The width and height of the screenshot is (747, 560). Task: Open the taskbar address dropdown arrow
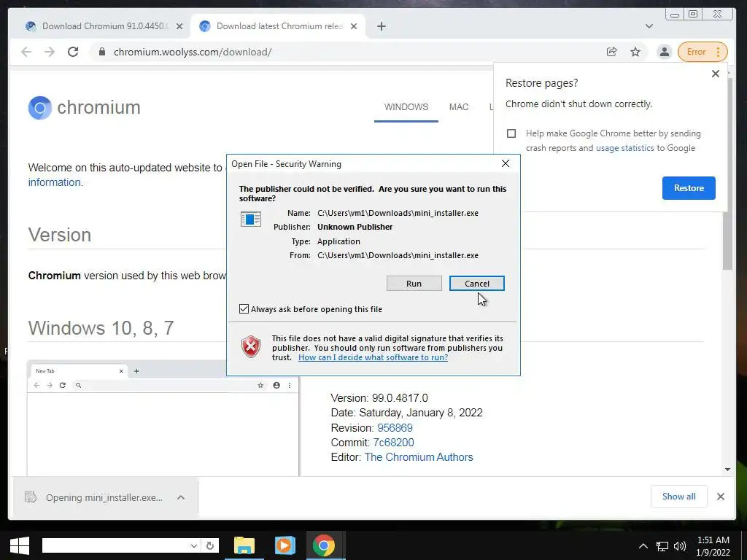194,545
